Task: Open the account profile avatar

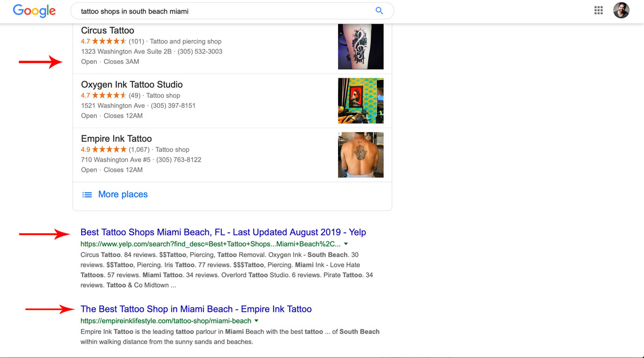Action: 621,11
